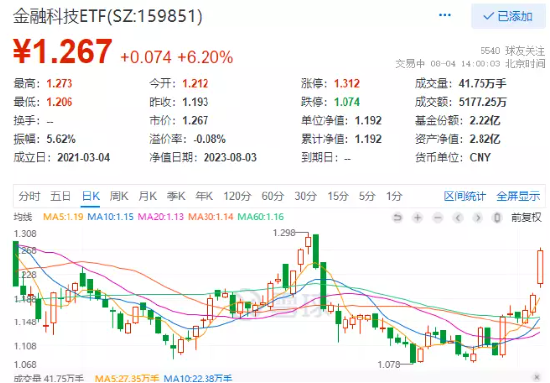Click the 今开 value 1.212

pos(195,83)
